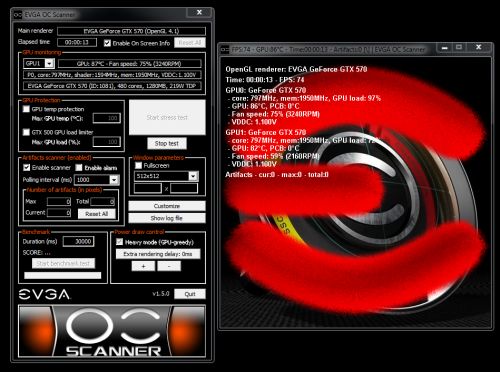Screen dimensions: 500x372
Task: Click the Quit button
Action: coord(190,294)
